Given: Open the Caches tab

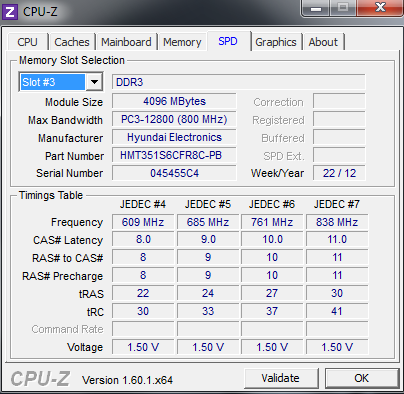Looking at the screenshot, I should click(72, 42).
